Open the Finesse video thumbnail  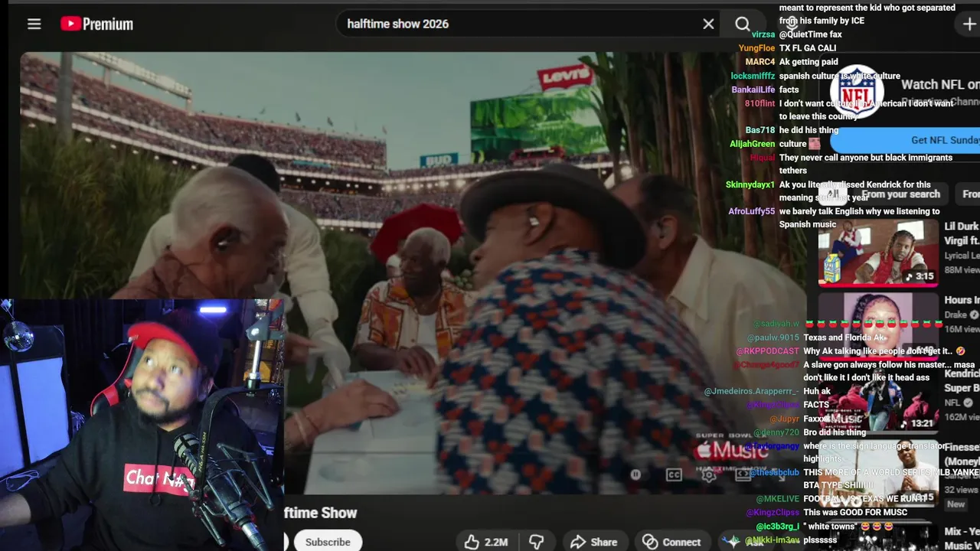[x=878, y=473]
